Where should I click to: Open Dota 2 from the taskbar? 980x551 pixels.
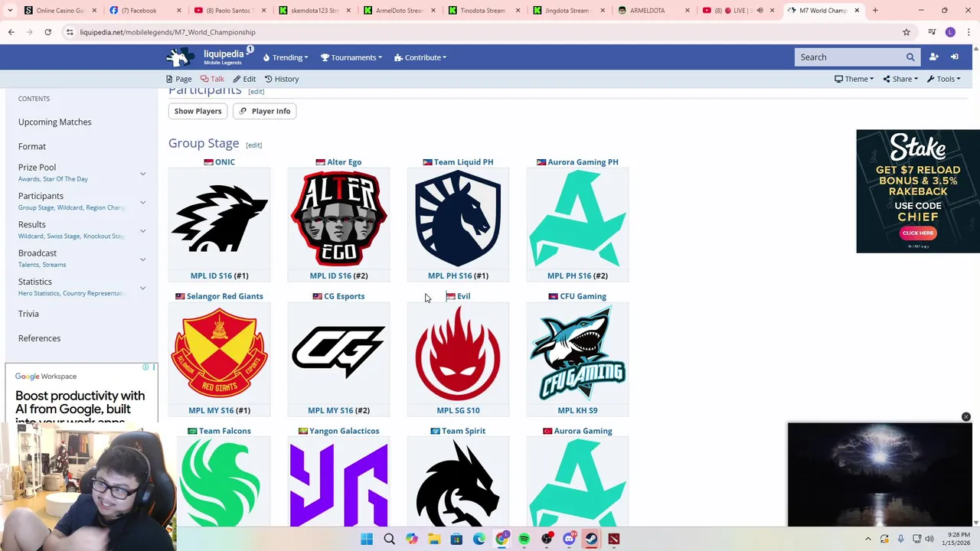(x=613, y=539)
